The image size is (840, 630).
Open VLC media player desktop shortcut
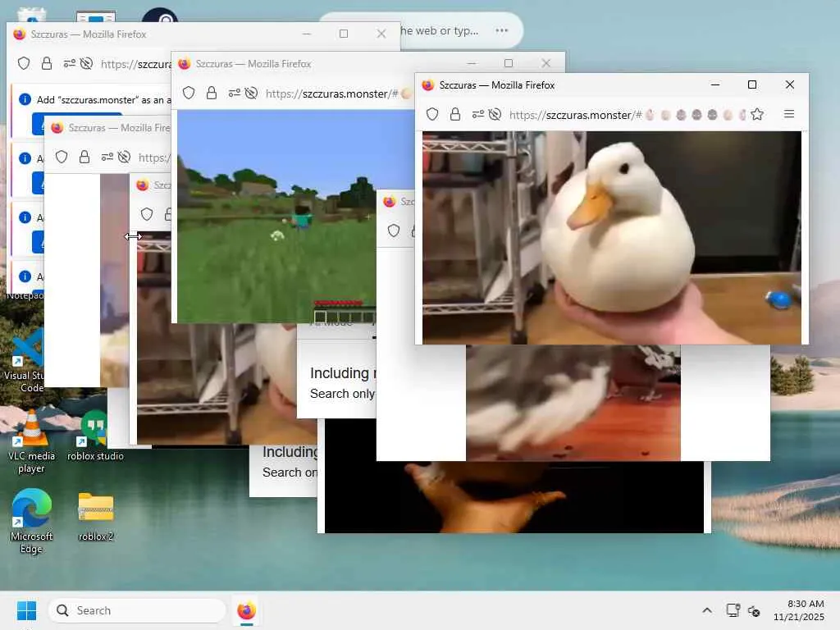pyautogui.click(x=31, y=442)
